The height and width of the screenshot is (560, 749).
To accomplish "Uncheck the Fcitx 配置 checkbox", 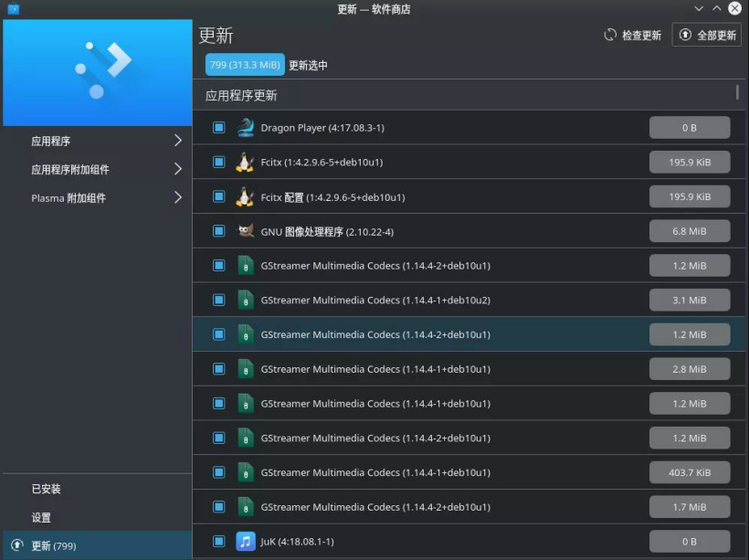I will pyautogui.click(x=219, y=196).
